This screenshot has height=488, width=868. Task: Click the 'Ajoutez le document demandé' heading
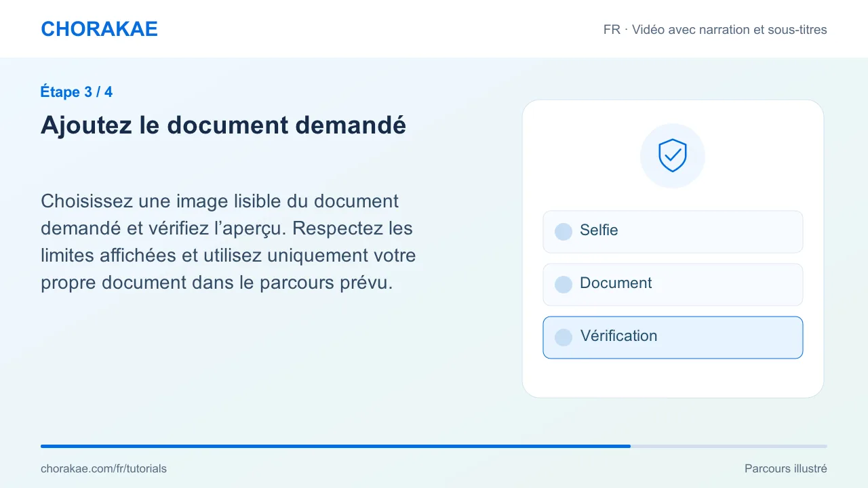tap(223, 125)
